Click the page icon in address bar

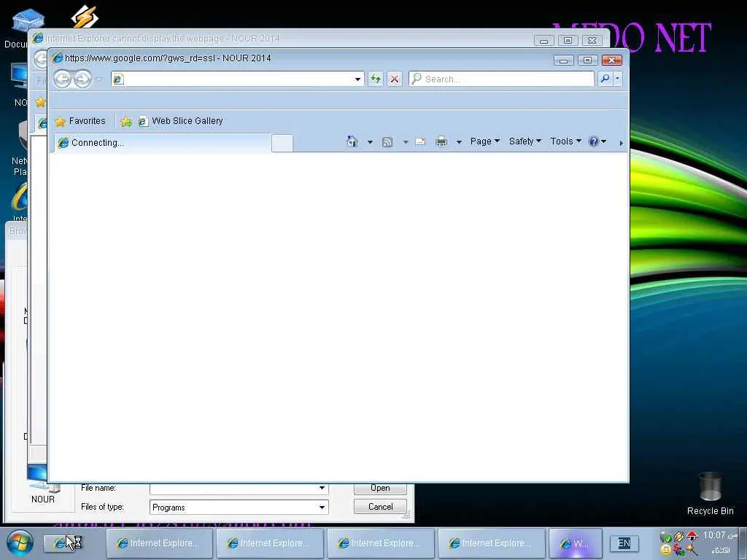pyautogui.click(x=118, y=79)
